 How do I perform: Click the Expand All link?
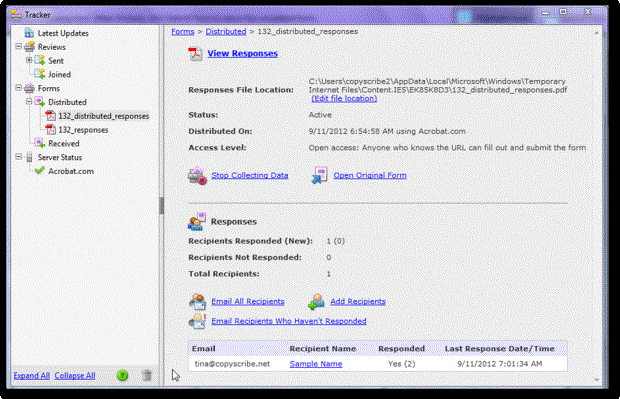(32, 376)
